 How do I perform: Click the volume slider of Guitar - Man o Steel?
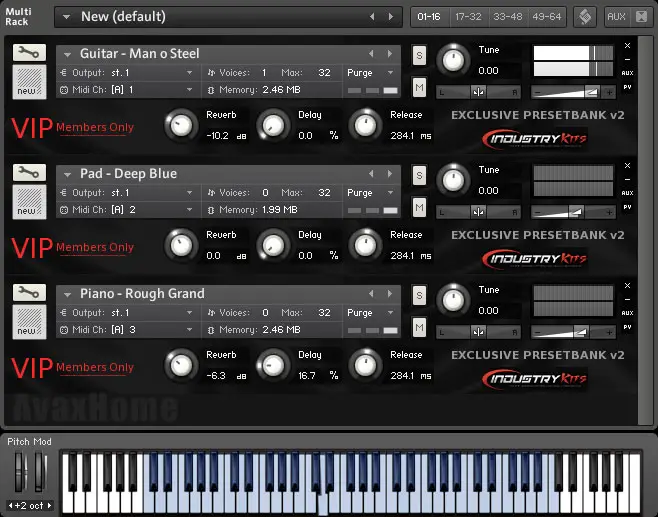click(573, 92)
